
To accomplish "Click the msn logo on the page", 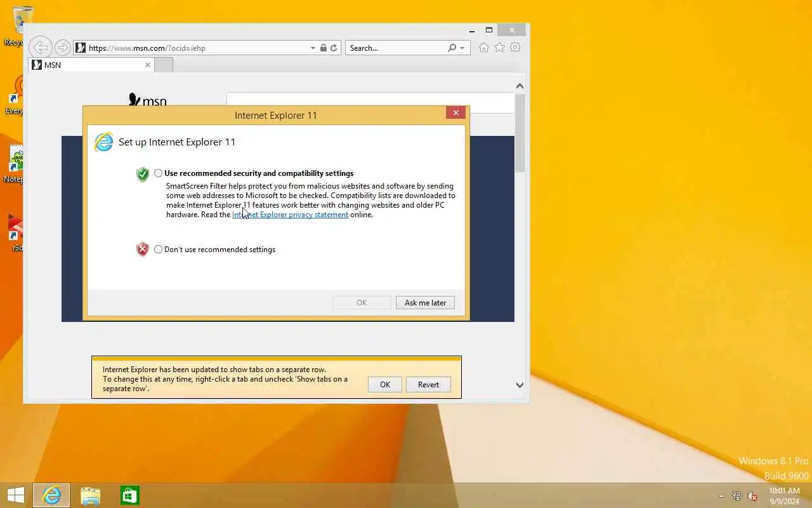I will [x=147, y=101].
